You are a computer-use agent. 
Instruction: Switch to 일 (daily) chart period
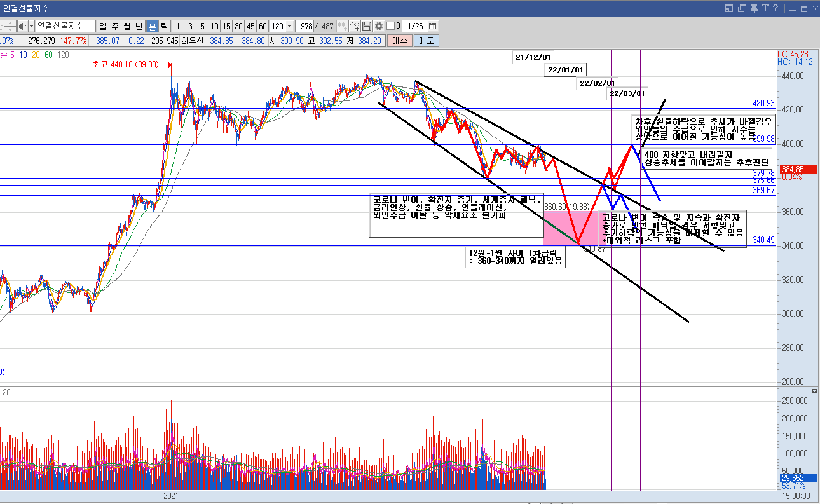(102, 26)
